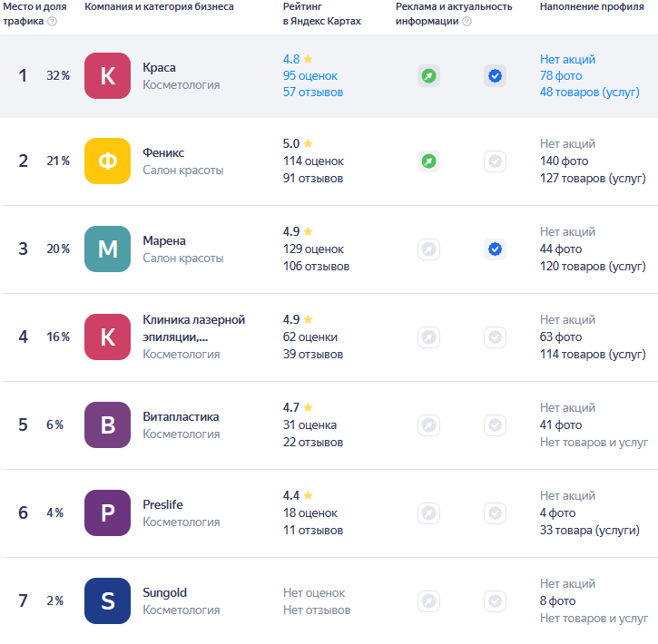Click grey verification badge in Preslife row
Viewport: 658px width, 644px height.
(x=495, y=512)
